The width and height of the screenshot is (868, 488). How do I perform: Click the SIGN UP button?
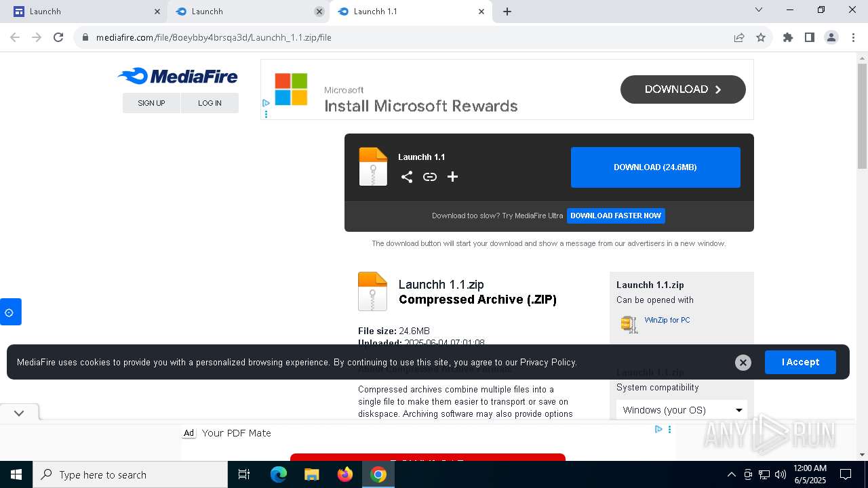pyautogui.click(x=151, y=103)
